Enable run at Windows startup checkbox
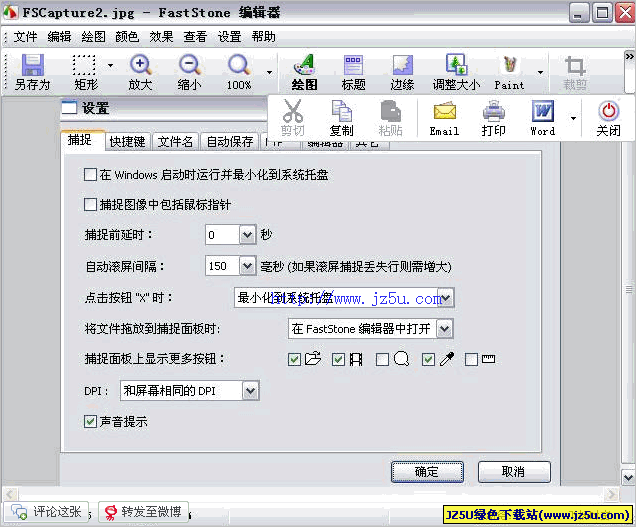This screenshot has height=527, width=636. (x=91, y=175)
